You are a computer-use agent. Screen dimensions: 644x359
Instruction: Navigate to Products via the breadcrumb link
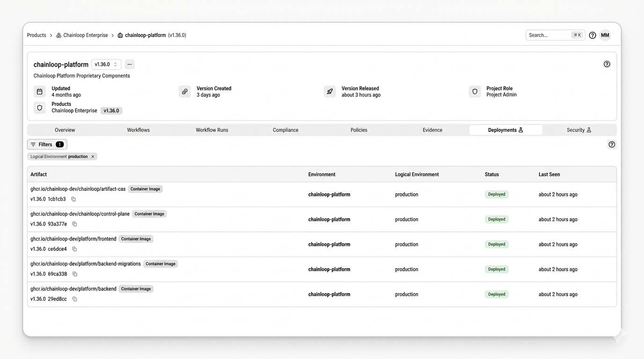click(37, 35)
